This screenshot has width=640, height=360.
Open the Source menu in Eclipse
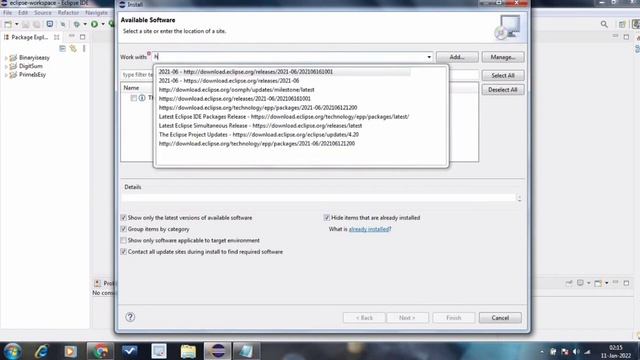click(43, 13)
